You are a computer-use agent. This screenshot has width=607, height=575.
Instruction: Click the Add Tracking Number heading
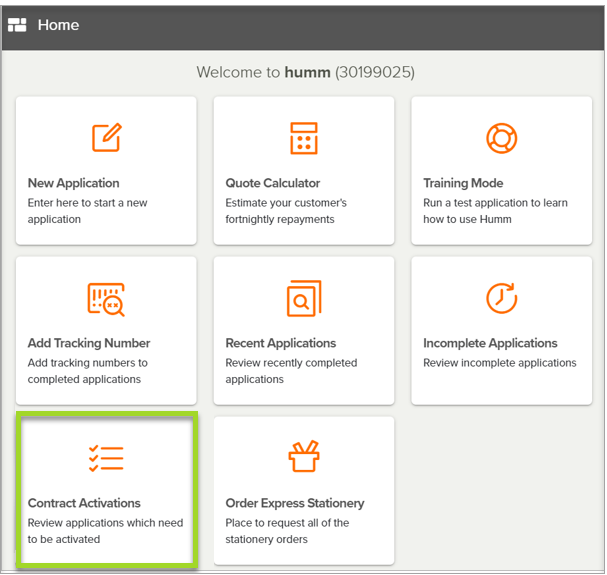[x=89, y=343]
